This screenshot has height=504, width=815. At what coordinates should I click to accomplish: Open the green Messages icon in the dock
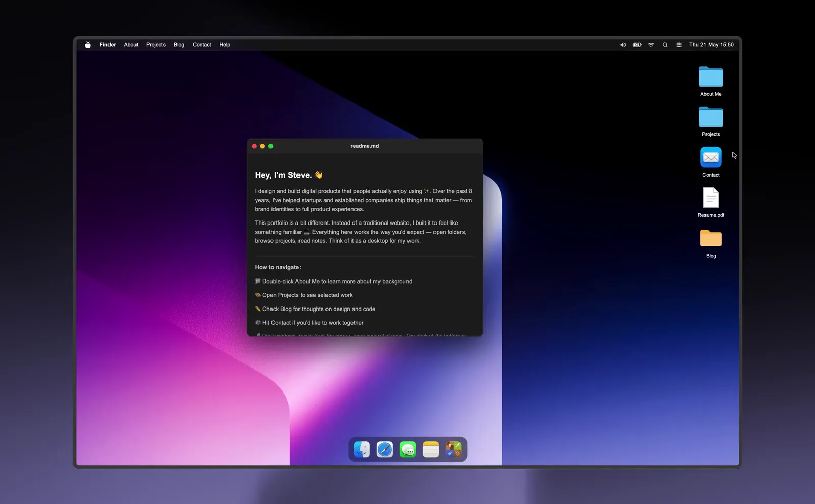[407, 450]
